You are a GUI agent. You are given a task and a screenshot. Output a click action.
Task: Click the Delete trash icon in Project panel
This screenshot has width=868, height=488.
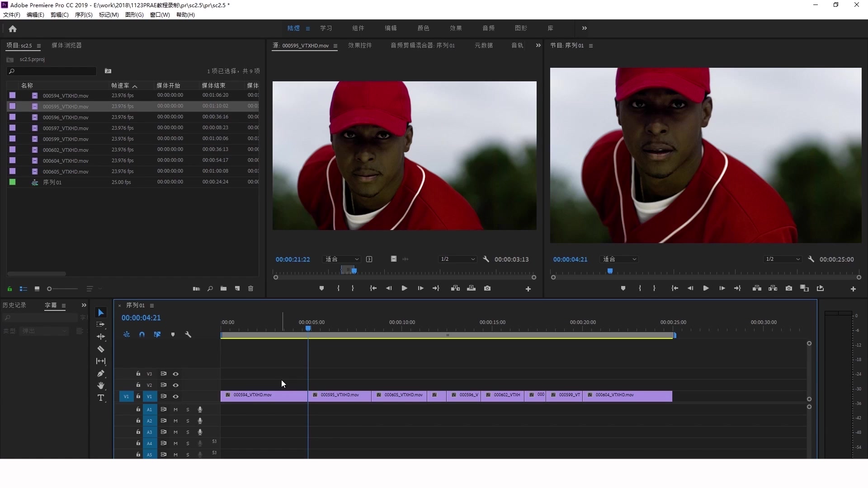click(251, 289)
